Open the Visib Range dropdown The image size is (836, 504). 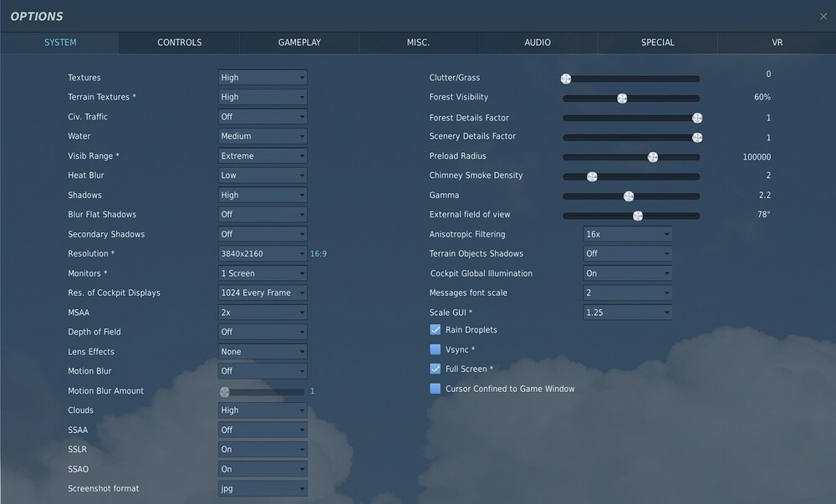262,155
